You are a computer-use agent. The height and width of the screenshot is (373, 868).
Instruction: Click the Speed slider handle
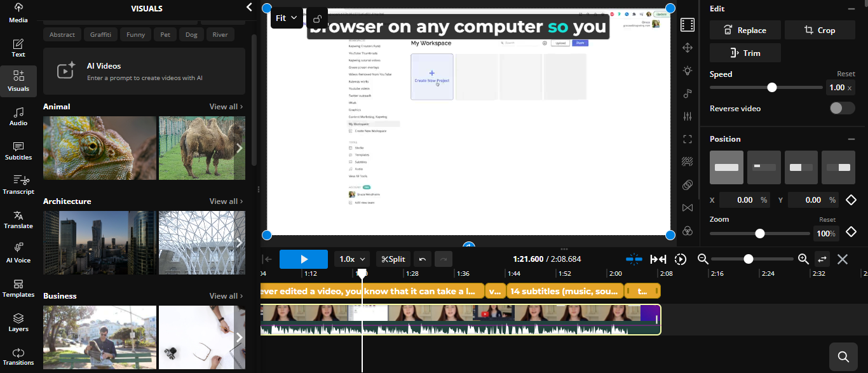click(771, 88)
